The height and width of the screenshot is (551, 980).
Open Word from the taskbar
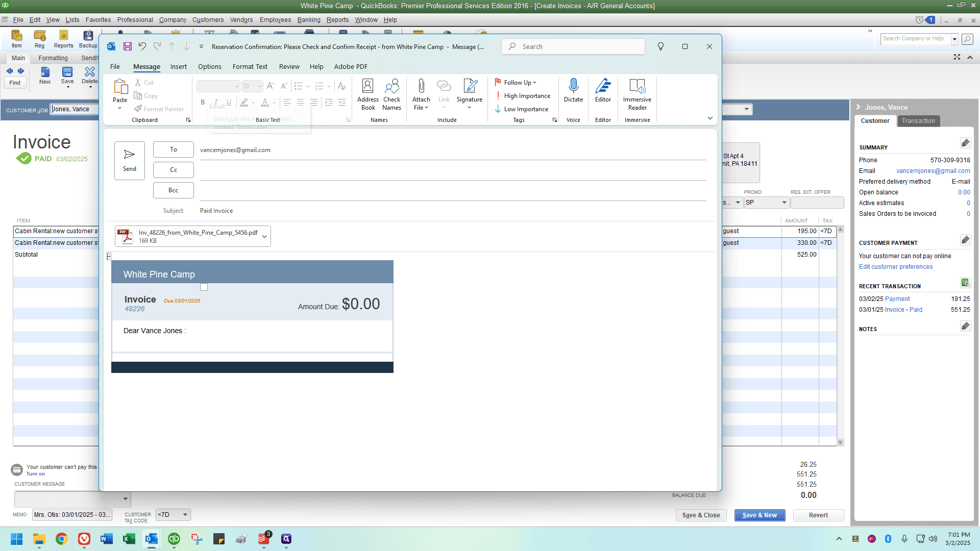[107, 539]
